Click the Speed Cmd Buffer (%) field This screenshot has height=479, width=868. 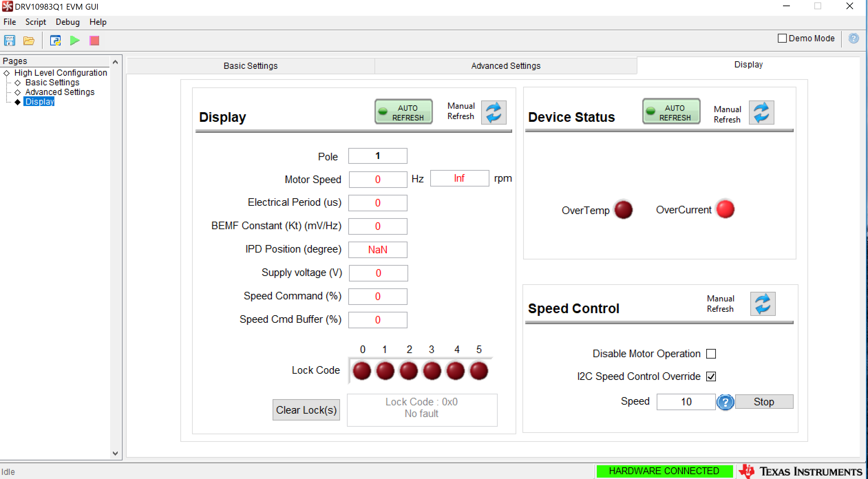pos(378,320)
